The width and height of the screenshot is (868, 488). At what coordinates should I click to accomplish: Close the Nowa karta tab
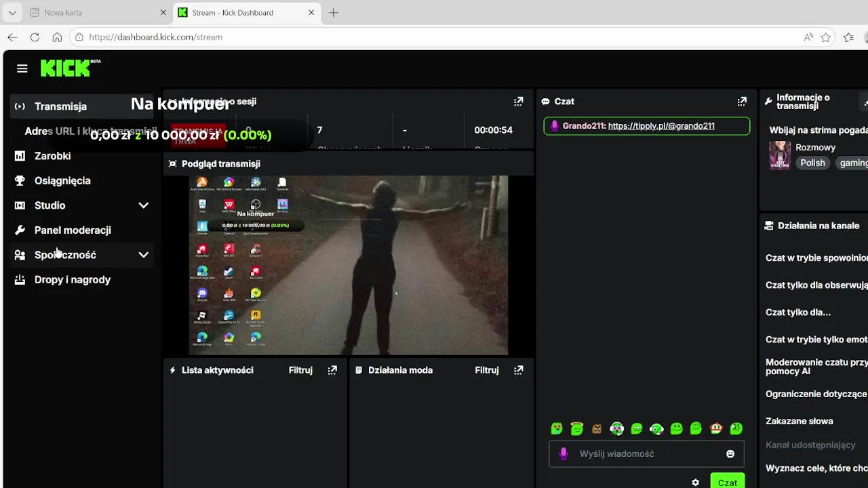[163, 12]
